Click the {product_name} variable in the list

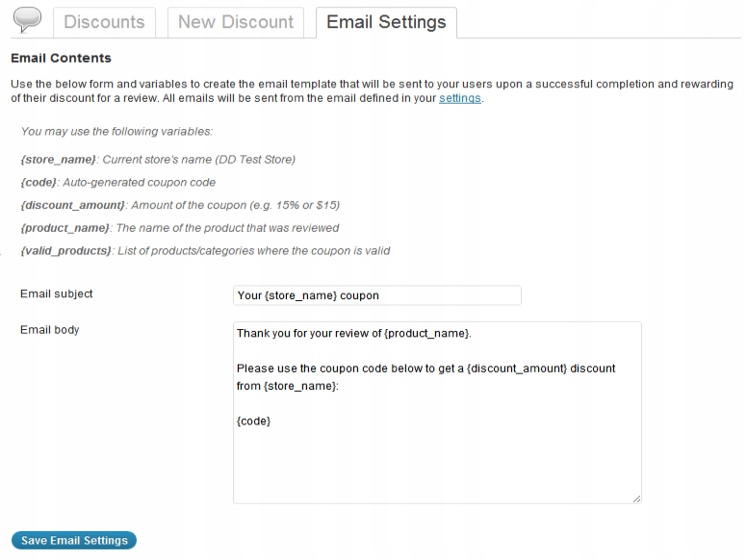(x=66, y=228)
